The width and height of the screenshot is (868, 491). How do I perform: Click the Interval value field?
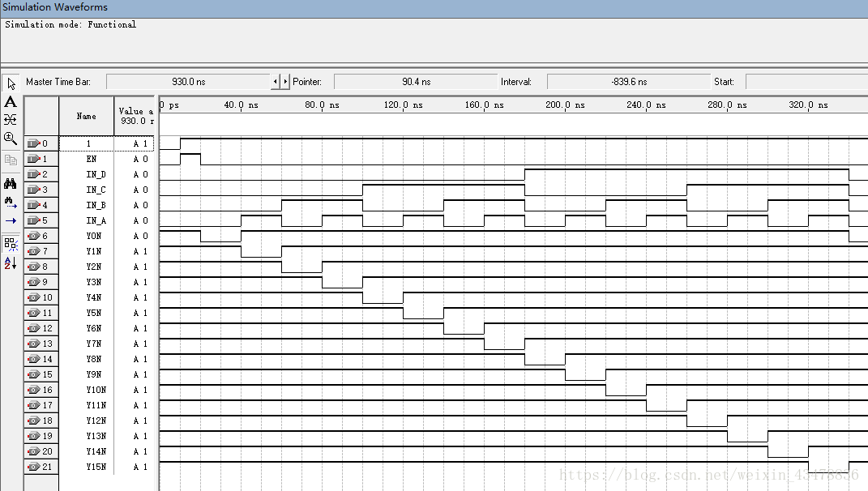tap(629, 81)
